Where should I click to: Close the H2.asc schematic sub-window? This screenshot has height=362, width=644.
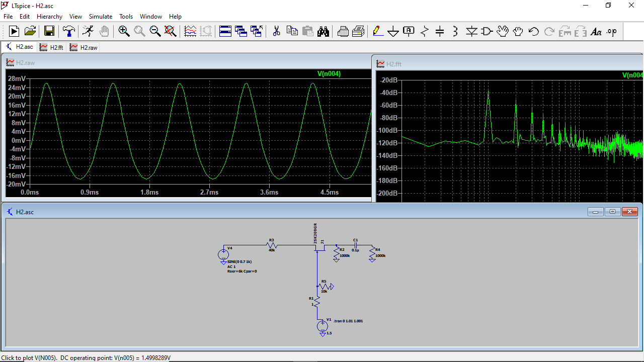click(x=629, y=212)
